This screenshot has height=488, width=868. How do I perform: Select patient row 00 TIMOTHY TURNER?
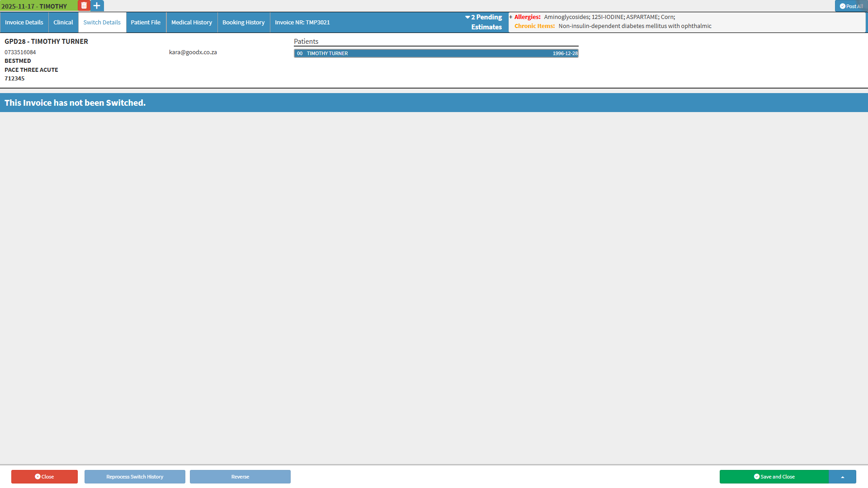click(436, 53)
